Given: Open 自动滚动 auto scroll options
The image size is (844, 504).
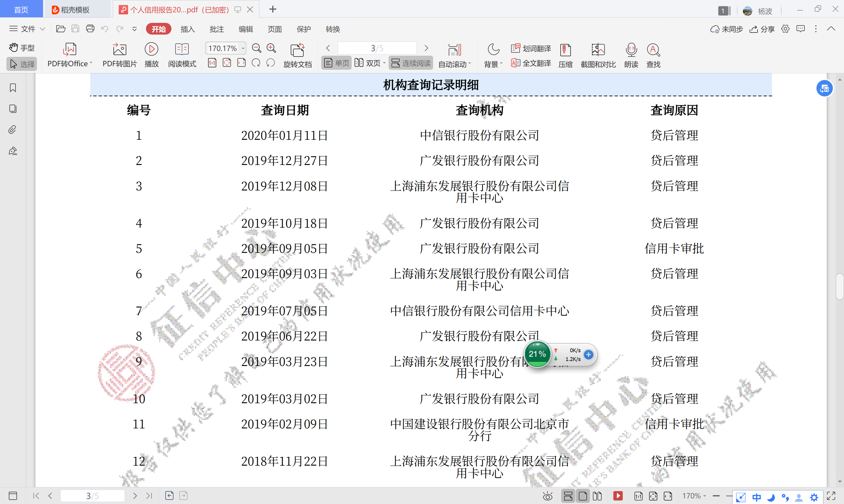Looking at the screenshot, I should point(455,55).
